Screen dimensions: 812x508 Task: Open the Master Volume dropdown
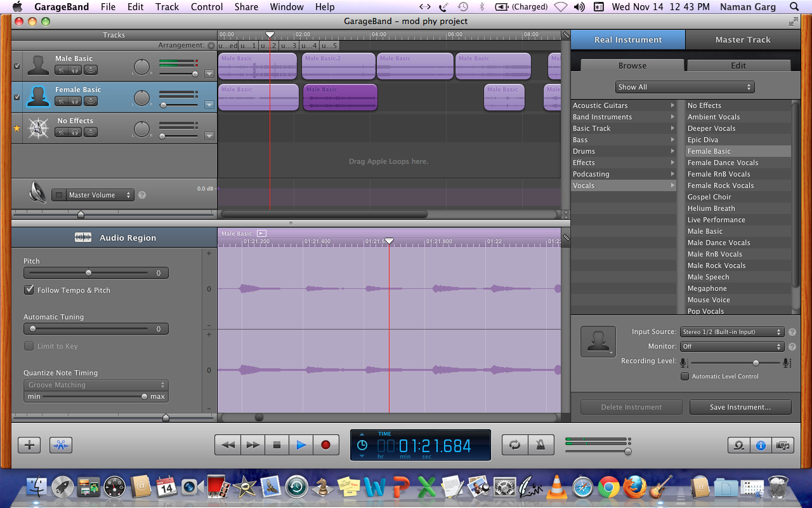pos(100,195)
